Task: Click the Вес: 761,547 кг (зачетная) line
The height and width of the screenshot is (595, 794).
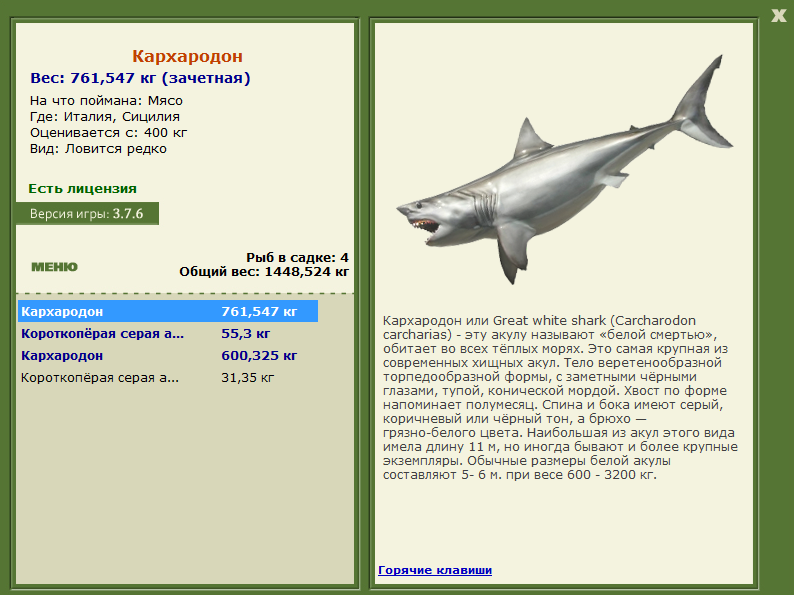Action: [140, 78]
